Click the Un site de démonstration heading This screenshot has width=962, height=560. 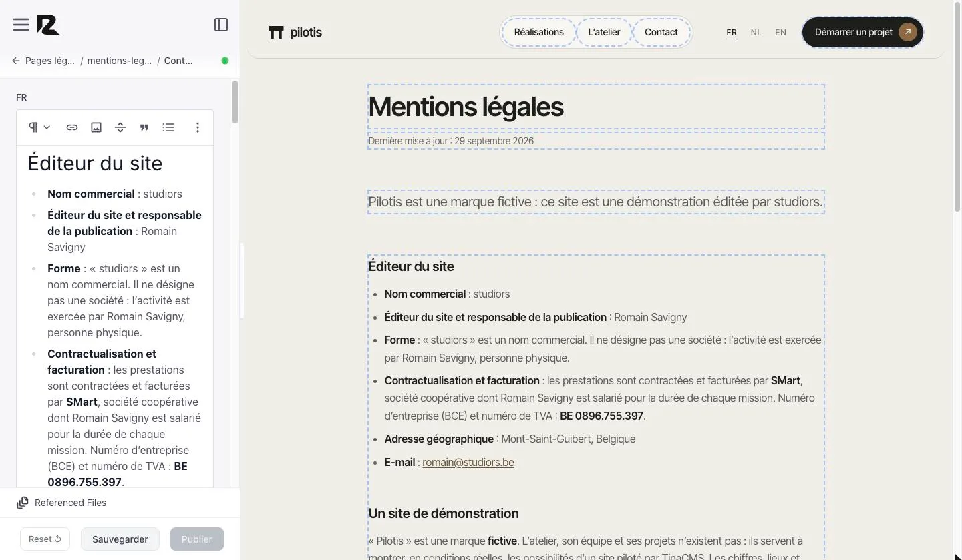point(444,513)
